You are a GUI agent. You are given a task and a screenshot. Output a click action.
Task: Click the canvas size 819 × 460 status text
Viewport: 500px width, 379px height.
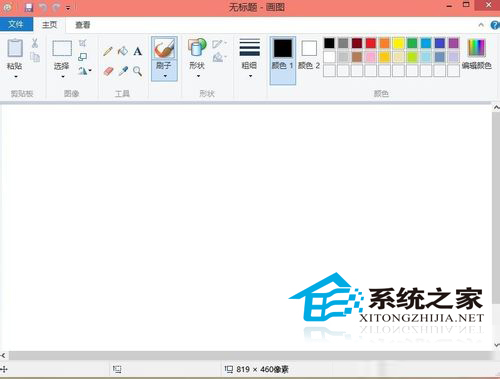coord(262,369)
